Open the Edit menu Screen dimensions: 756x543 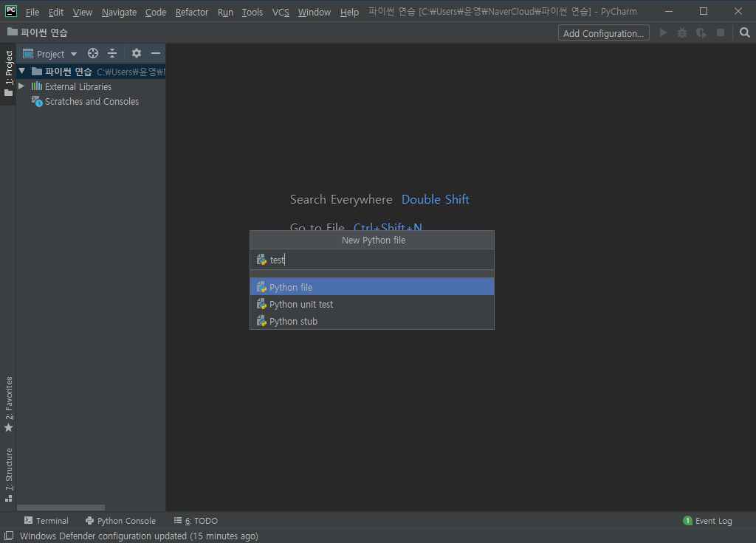click(x=56, y=12)
